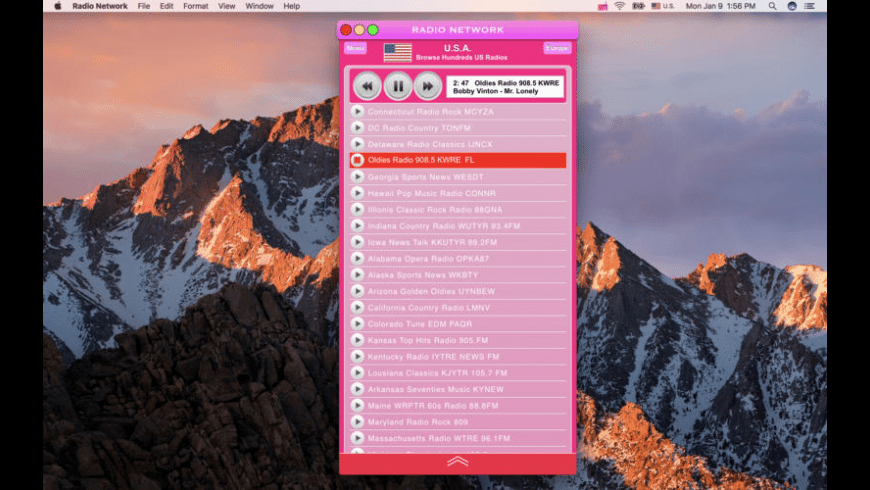This screenshot has width=870, height=490.
Task: Play Connecticut Radio Rock MCYZA station icon
Action: point(357,112)
